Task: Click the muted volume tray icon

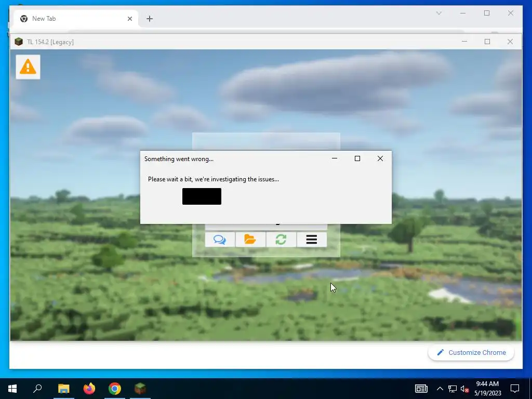Action: [x=464, y=389]
